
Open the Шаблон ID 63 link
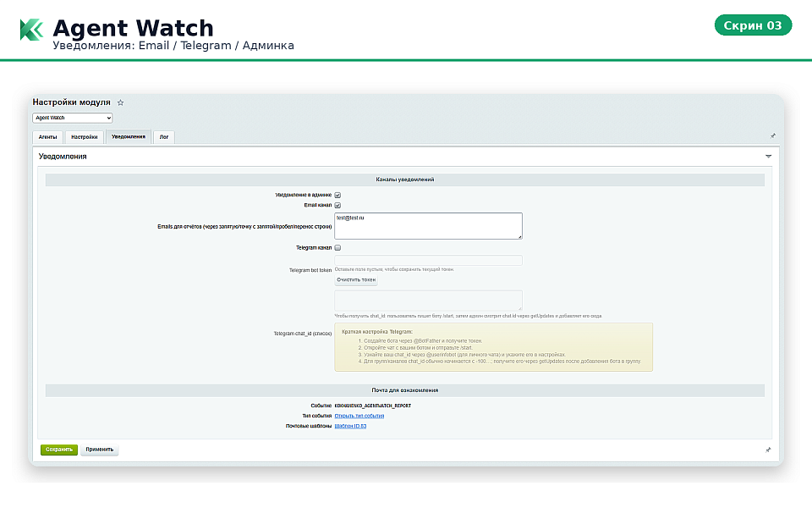tap(350, 426)
